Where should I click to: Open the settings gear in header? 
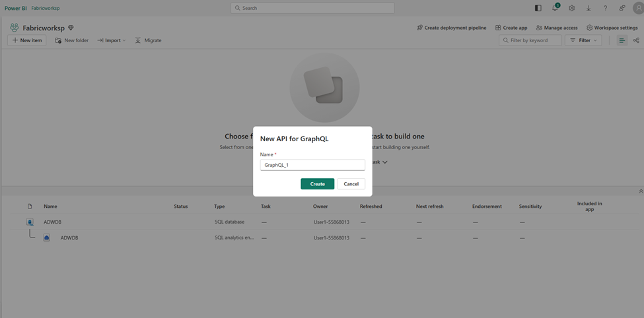click(x=572, y=9)
